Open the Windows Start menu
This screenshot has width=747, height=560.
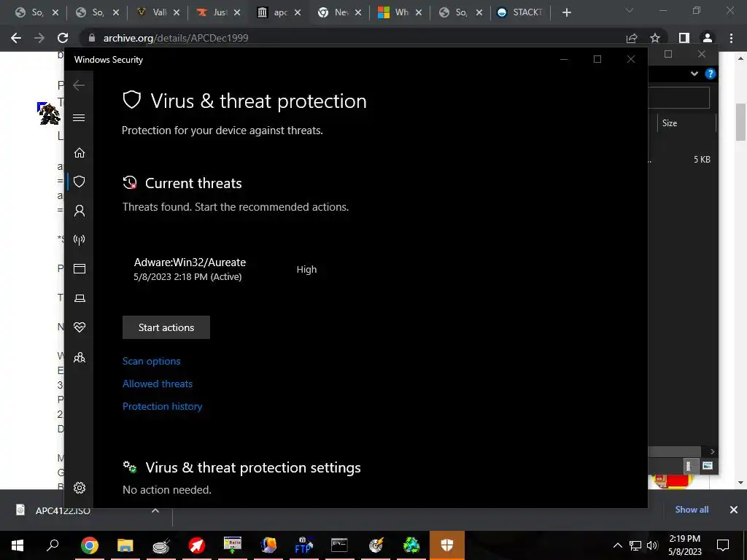pyautogui.click(x=18, y=545)
